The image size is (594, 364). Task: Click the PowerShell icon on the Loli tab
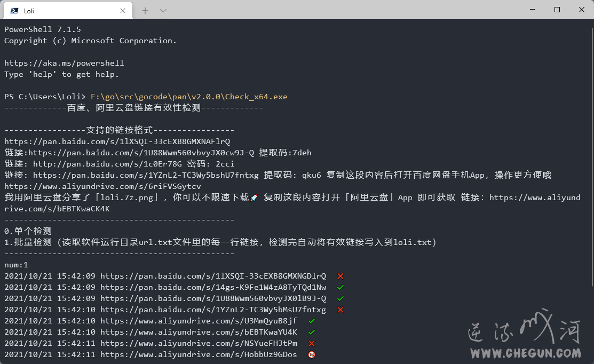14,11
